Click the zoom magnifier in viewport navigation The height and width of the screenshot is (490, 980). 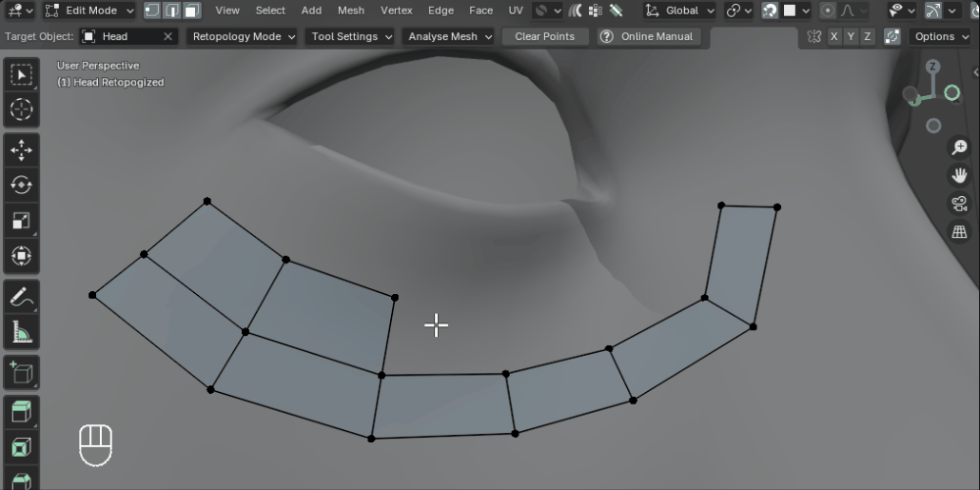coord(959,148)
